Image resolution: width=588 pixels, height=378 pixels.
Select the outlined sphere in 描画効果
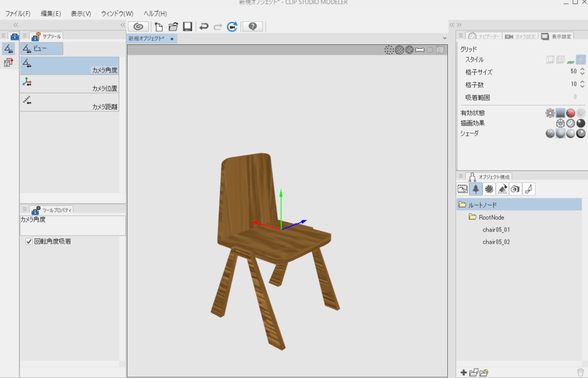tap(570, 123)
